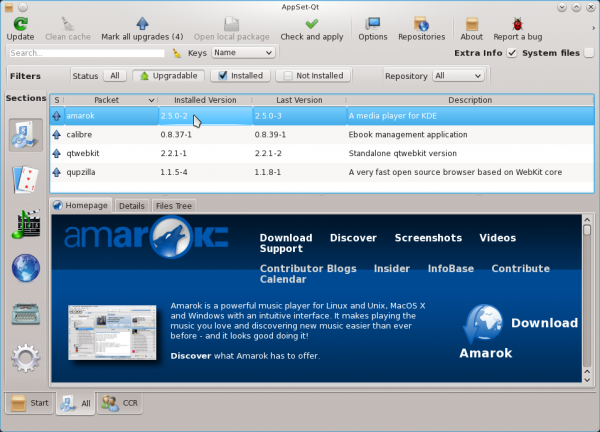Open the Repositories toolbar icon
This screenshot has width=600, height=432.
[x=421, y=24]
